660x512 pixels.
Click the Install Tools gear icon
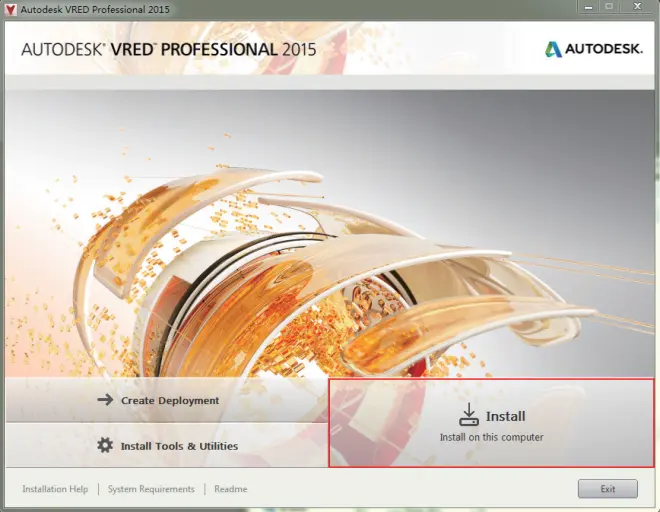(x=105, y=445)
